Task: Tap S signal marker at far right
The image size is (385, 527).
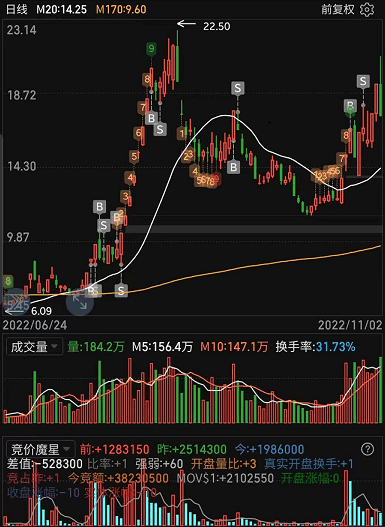Action: tap(363, 81)
